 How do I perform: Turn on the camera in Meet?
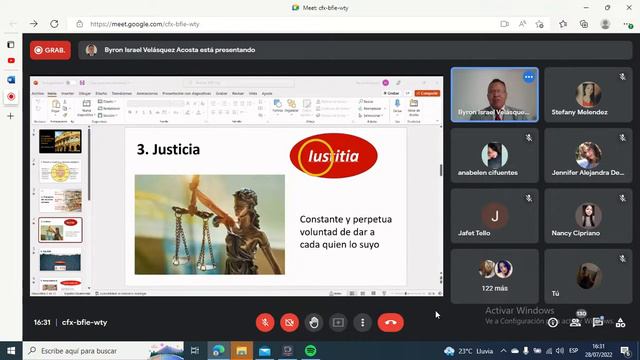pos(289,322)
